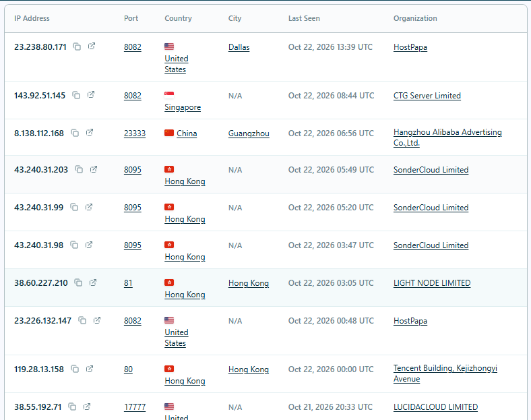Open external link for 43.240.31.98
The width and height of the screenshot is (531, 420).
click(89, 245)
